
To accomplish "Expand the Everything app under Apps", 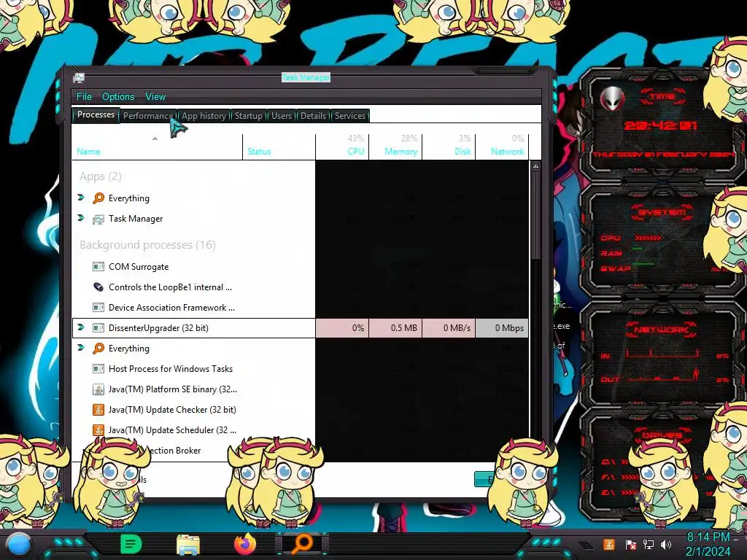I will tap(81, 197).
